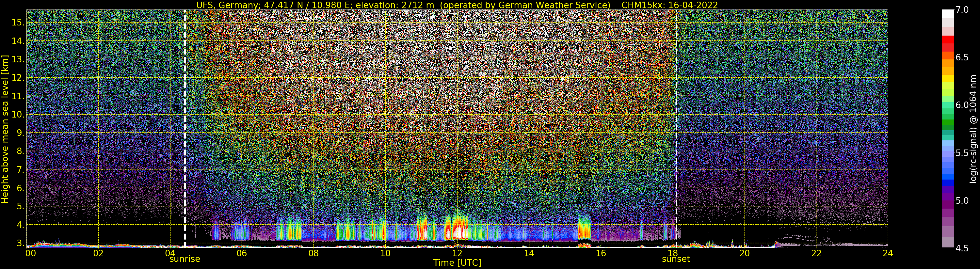Click the colorbar value "4.5"
980x269 pixels.
962,248
